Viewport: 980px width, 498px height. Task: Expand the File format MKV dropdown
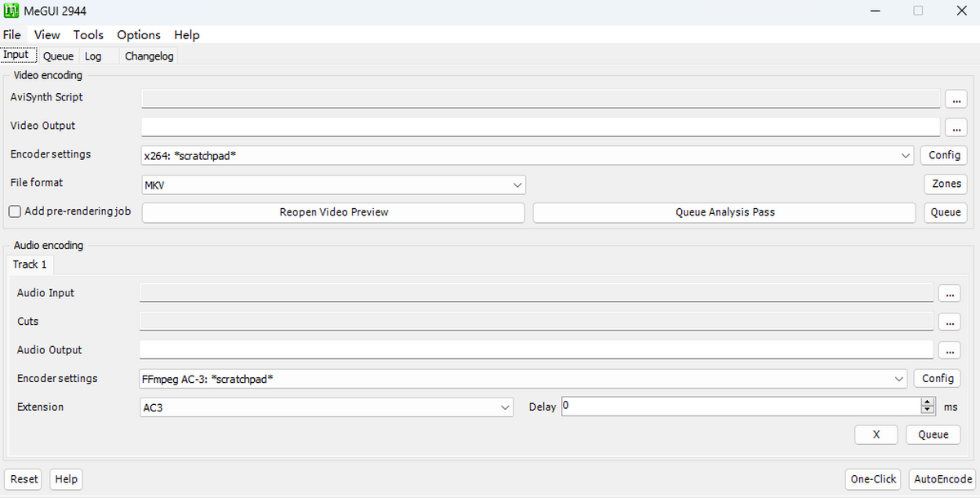(x=518, y=185)
